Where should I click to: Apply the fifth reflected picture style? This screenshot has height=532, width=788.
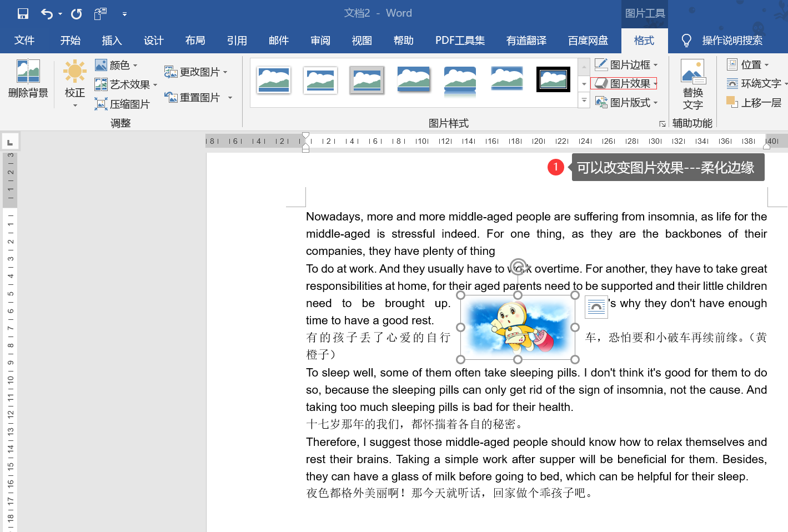point(460,81)
